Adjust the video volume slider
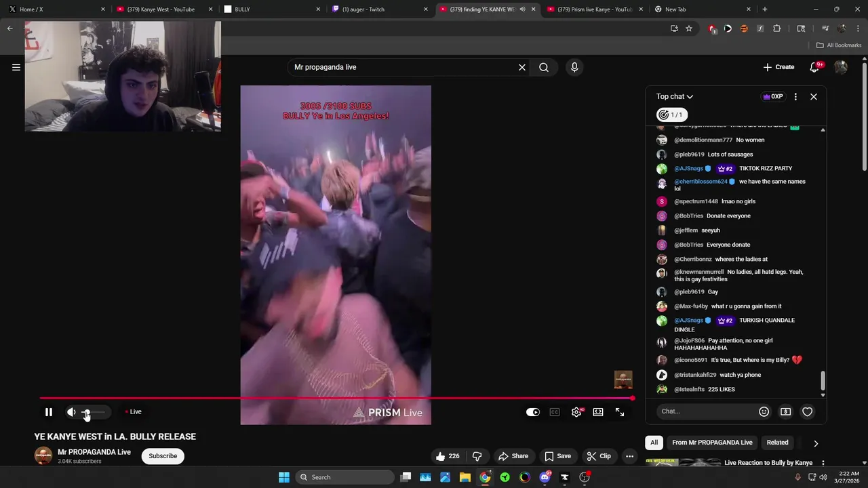The height and width of the screenshot is (488, 868). point(94,412)
